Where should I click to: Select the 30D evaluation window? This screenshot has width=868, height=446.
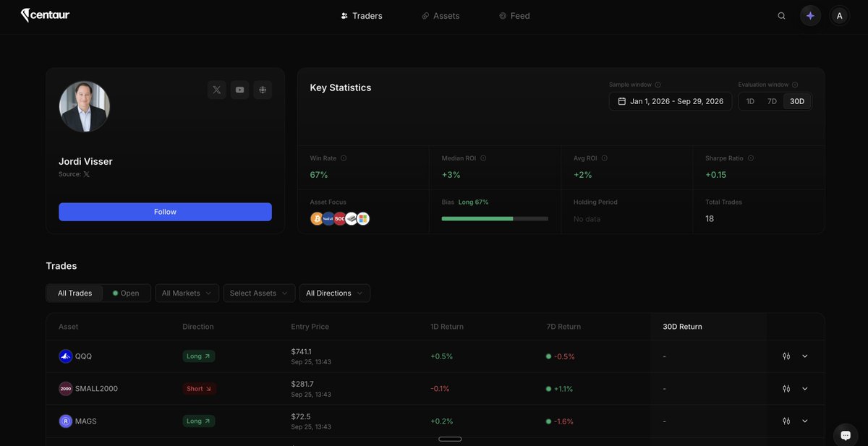(x=797, y=101)
